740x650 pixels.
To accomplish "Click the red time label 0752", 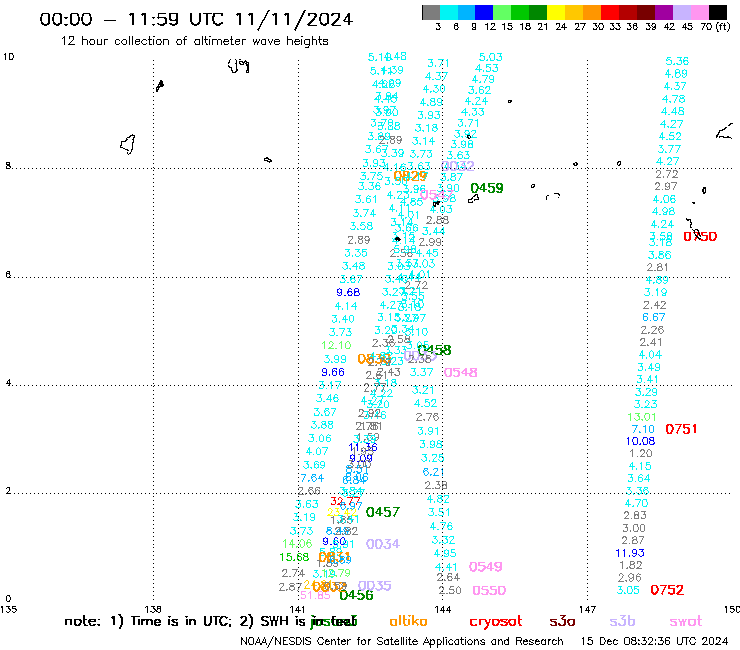I will [x=667, y=590].
